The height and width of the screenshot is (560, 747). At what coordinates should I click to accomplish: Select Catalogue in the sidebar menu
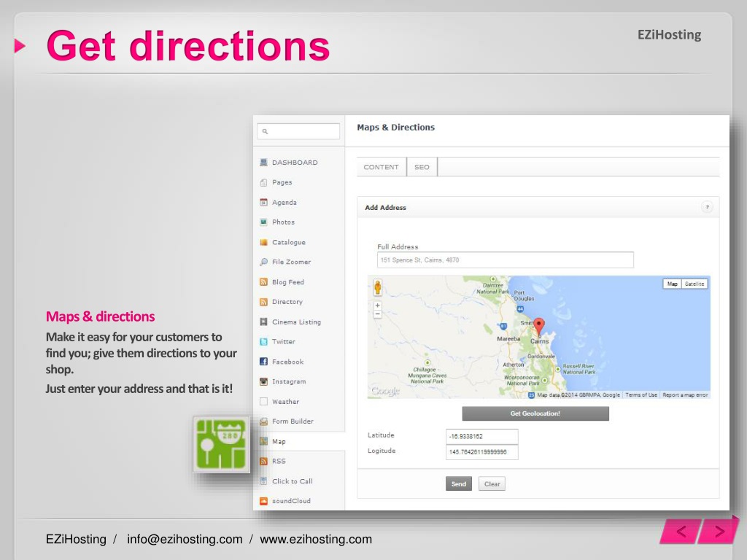(x=289, y=242)
